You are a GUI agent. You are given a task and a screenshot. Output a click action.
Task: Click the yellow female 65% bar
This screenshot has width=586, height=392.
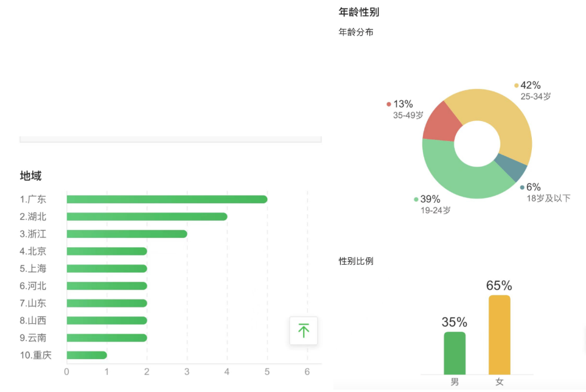coord(500,335)
